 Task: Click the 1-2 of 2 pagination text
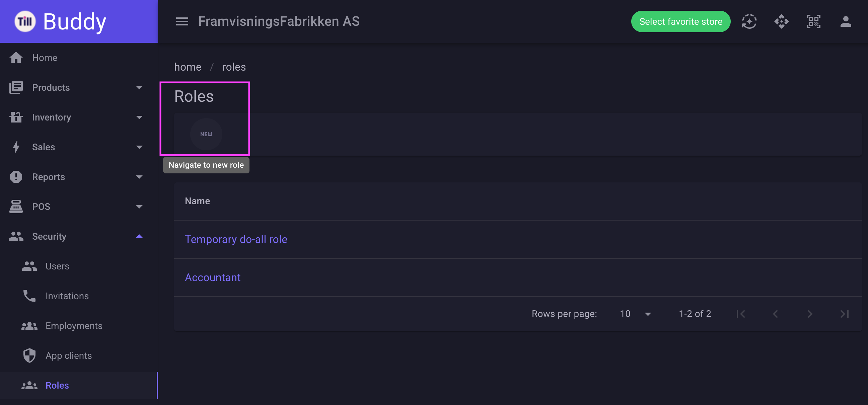pyautogui.click(x=695, y=314)
